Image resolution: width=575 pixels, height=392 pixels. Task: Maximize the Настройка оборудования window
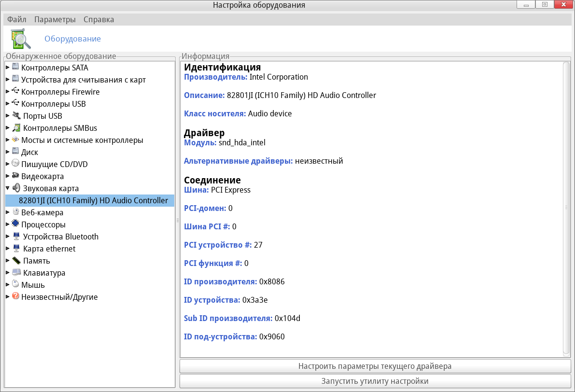pyautogui.click(x=545, y=5)
